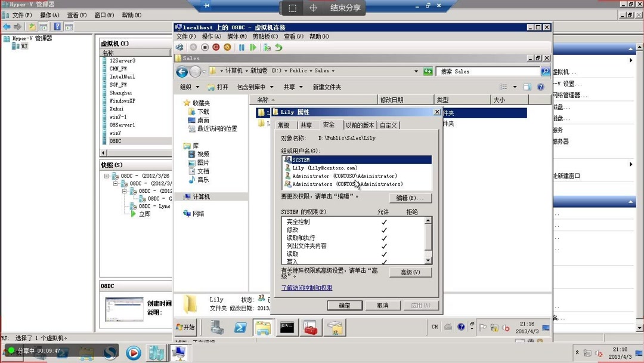Open the 媒体 menu in the VM window
The height and width of the screenshot is (363, 644).
point(237,36)
